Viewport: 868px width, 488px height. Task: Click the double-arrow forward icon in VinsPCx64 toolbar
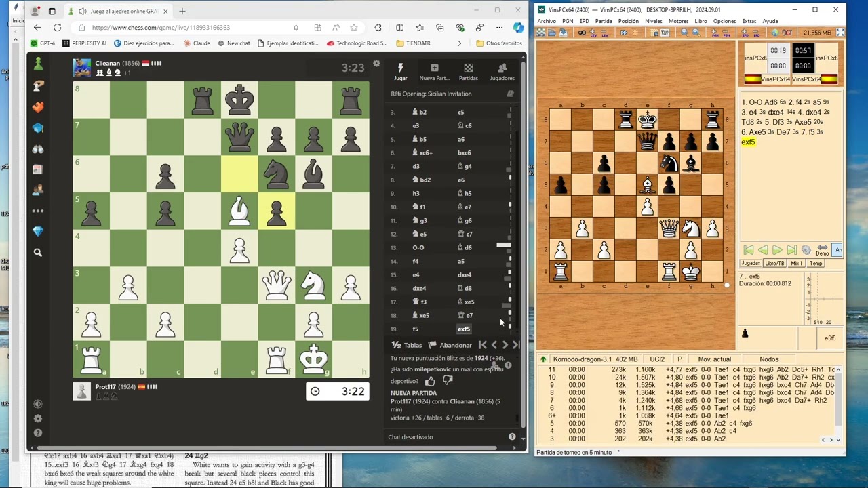click(x=624, y=33)
